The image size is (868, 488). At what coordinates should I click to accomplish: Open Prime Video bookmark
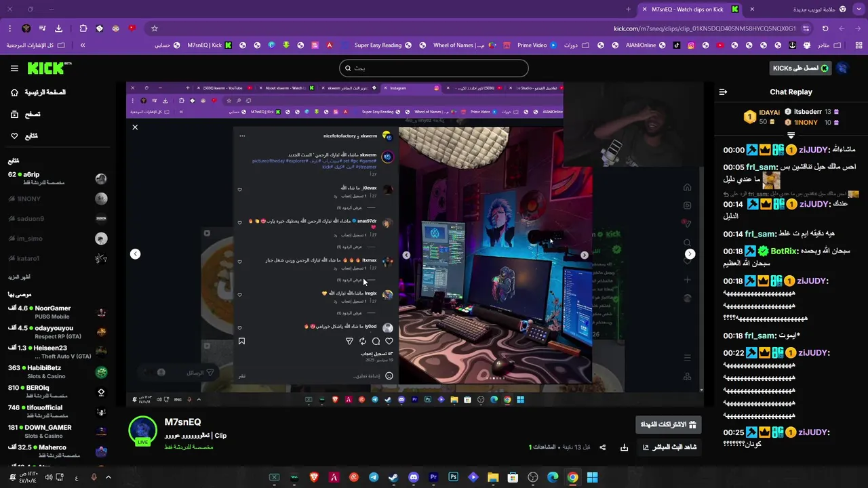(537, 45)
